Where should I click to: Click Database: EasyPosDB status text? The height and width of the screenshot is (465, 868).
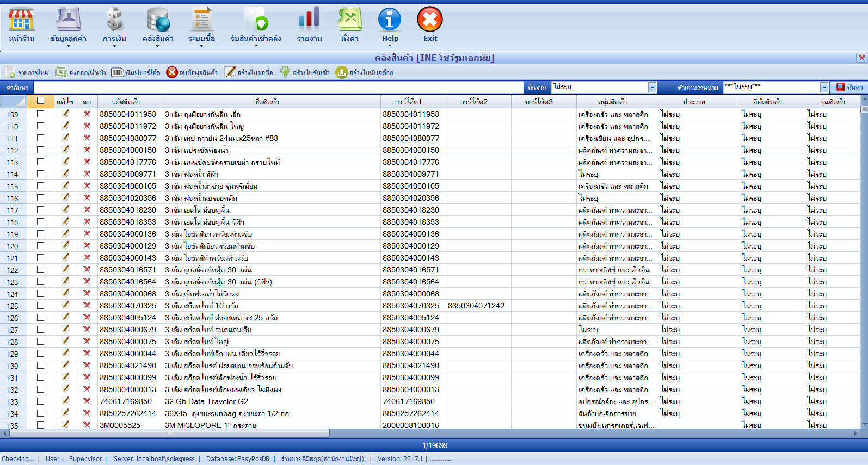tap(238, 459)
